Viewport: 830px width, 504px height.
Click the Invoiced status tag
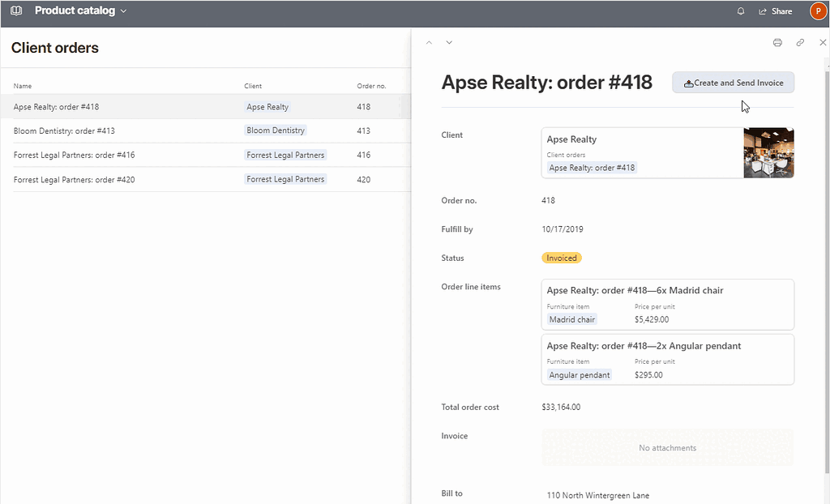coord(561,258)
